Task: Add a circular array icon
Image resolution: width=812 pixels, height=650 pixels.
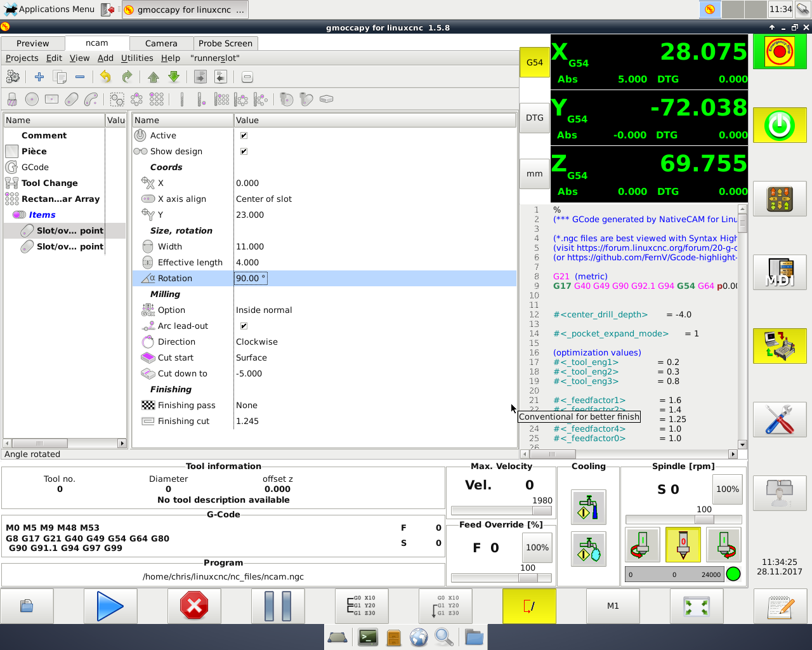Action: 136,99
